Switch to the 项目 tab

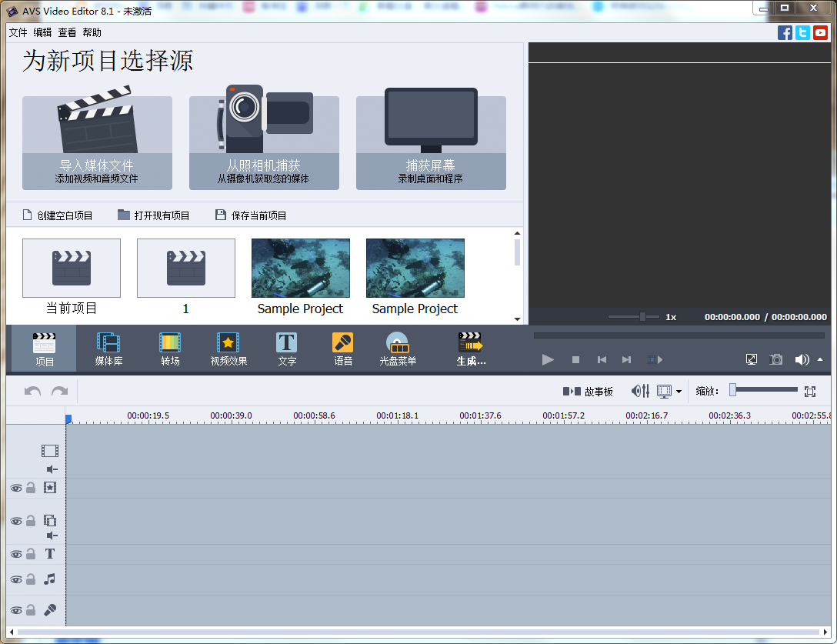(45, 349)
